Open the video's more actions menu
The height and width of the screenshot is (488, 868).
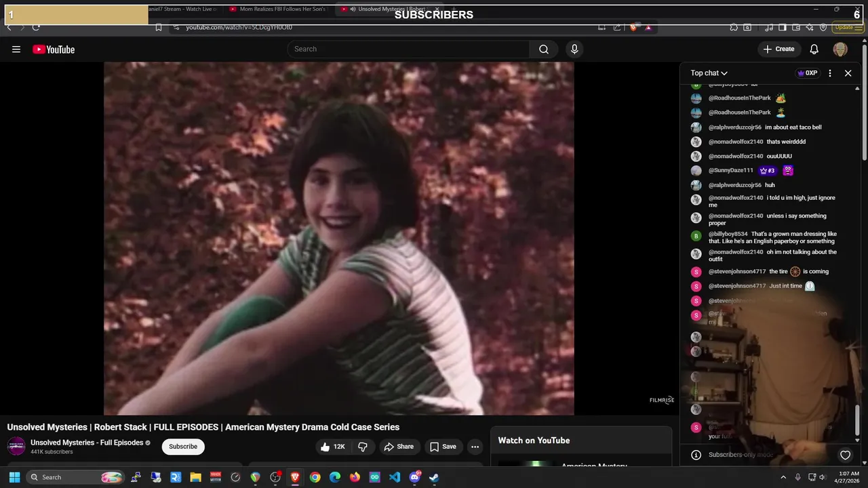tap(475, 447)
